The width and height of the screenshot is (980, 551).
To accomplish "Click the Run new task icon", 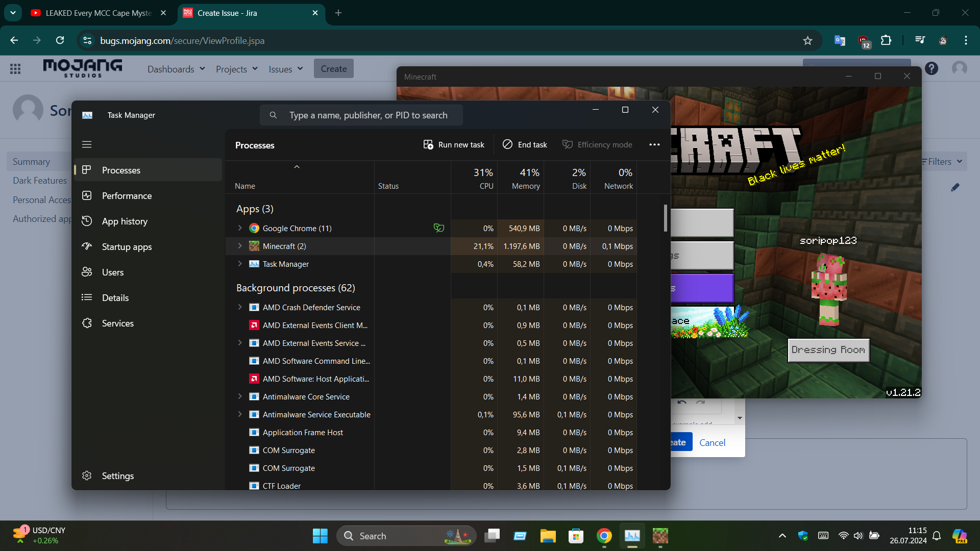I will pyautogui.click(x=428, y=145).
